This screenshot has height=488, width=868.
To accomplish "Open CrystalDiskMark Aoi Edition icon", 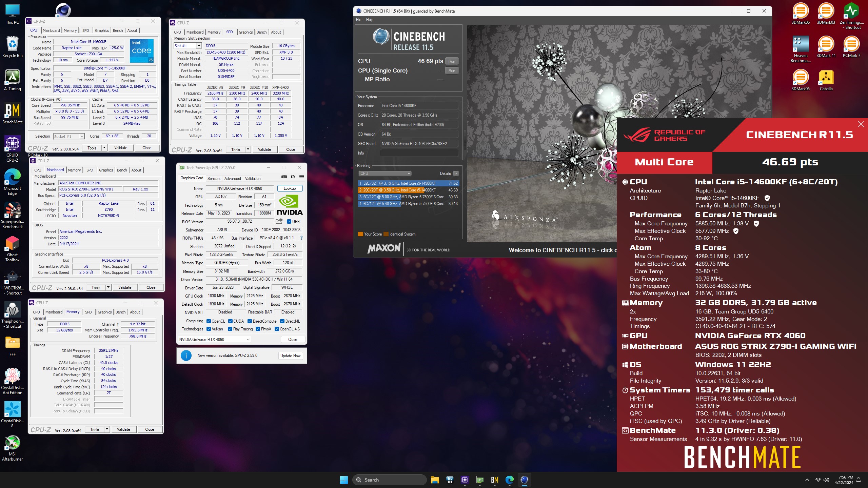I will pyautogui.click(x=13, y=381).
